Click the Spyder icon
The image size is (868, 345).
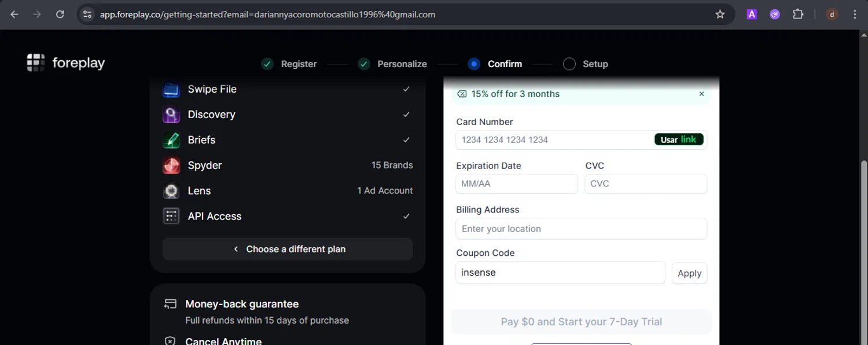pos(171,166)
